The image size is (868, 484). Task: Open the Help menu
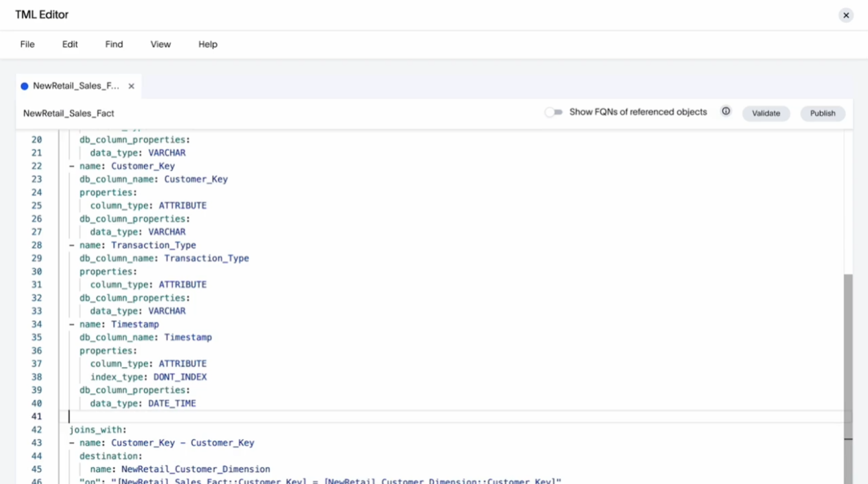click(x=207, y=44)
